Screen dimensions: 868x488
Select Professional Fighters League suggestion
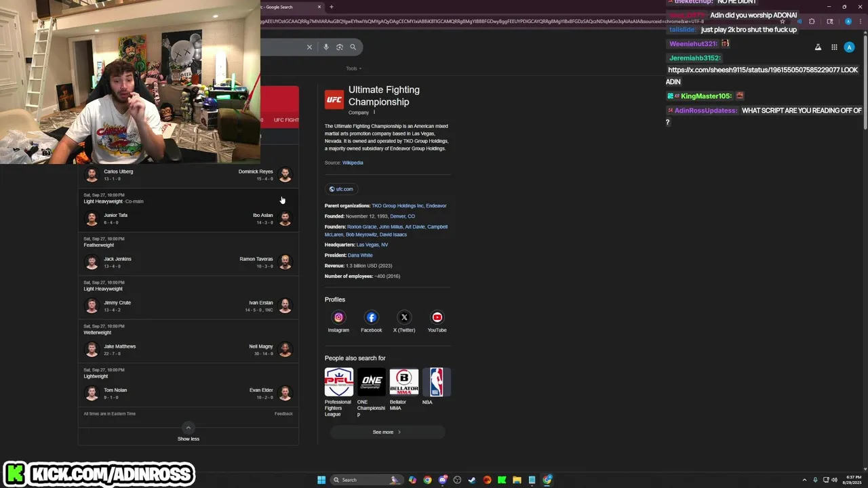click(x=338, y=392)
